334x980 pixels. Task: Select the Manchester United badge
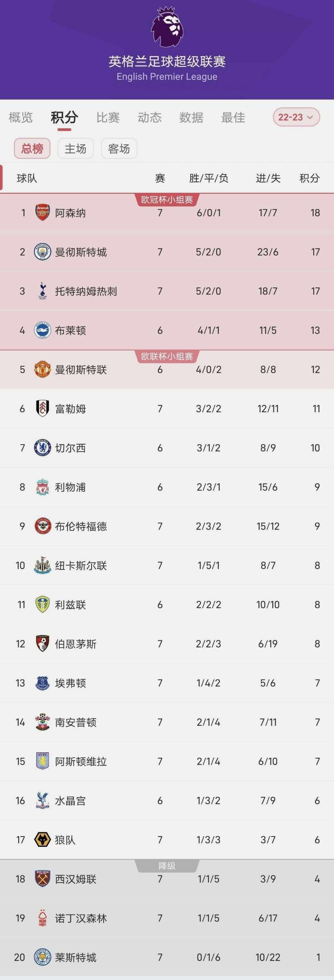coord(42,370)
